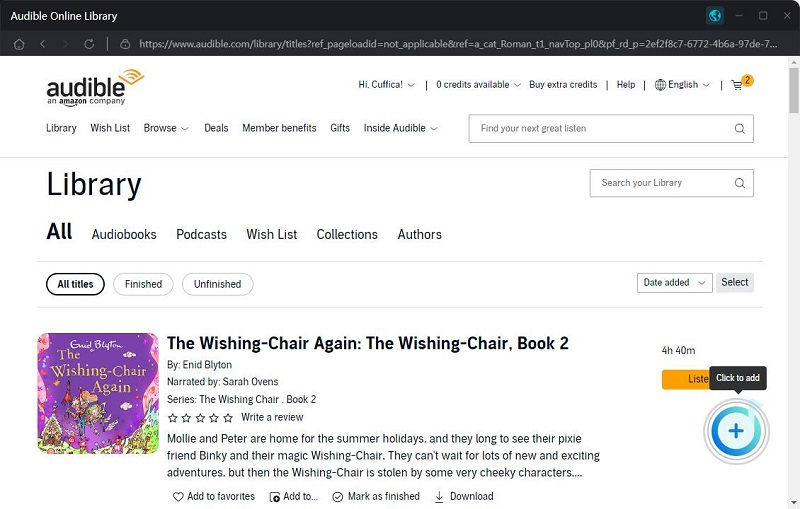Open the shopping cart with 2 items
The height and width of the screenshot is (509, 800).
(742, 83)
